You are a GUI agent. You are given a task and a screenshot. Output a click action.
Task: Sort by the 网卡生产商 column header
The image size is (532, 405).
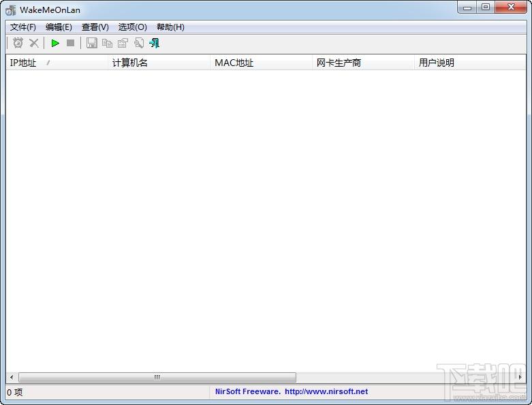coord(363,63)
